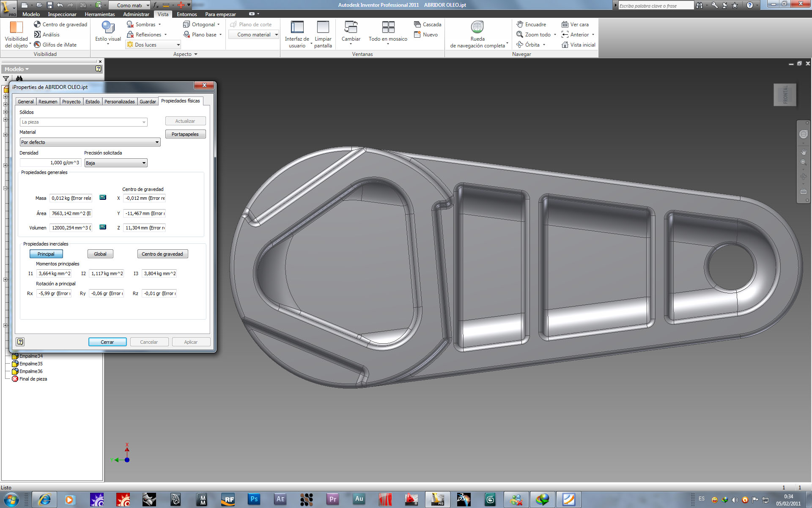This screenshot has width=812, height=508.
Task: Click the Plano base icon
Action: point(187,35)
